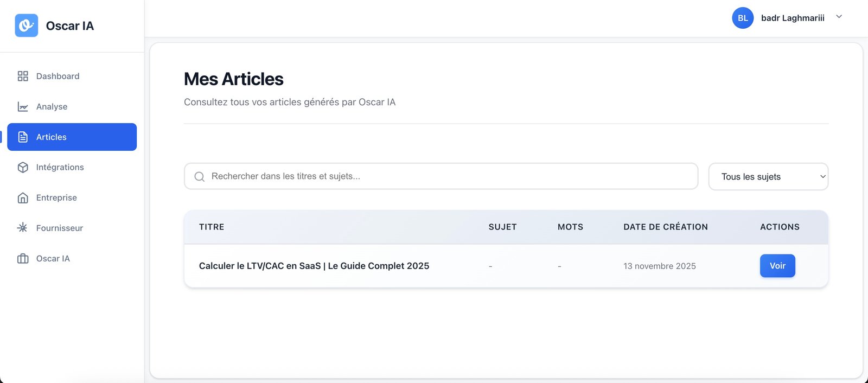This screenshot has width=868, height=383.
Task: Switch to the Analyse section
Action: [52, 106]
